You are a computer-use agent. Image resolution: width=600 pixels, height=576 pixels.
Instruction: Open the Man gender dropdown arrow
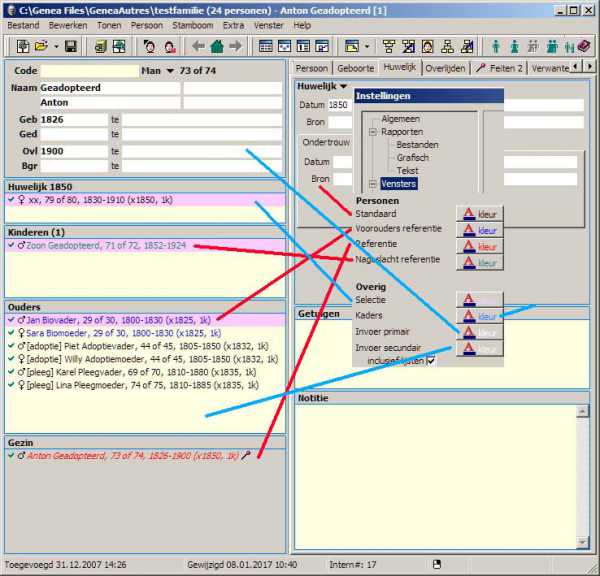(170, 71)
